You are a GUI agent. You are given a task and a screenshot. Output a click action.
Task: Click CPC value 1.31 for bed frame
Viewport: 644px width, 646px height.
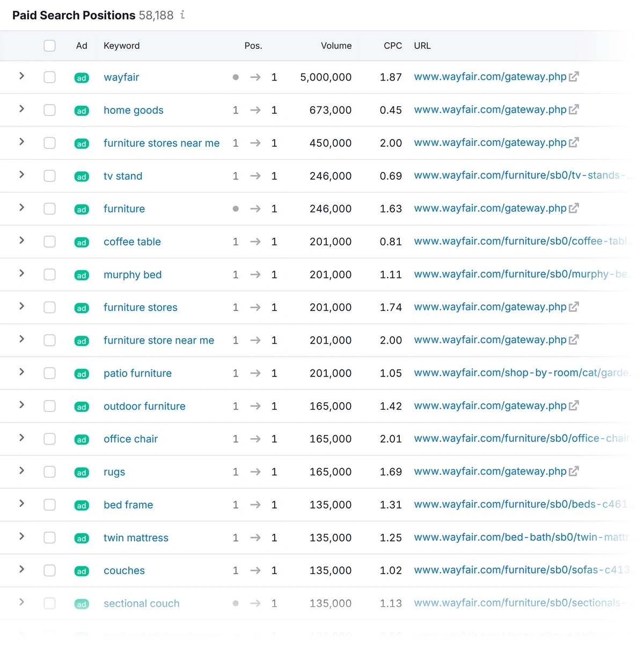(x=391, y=505)
